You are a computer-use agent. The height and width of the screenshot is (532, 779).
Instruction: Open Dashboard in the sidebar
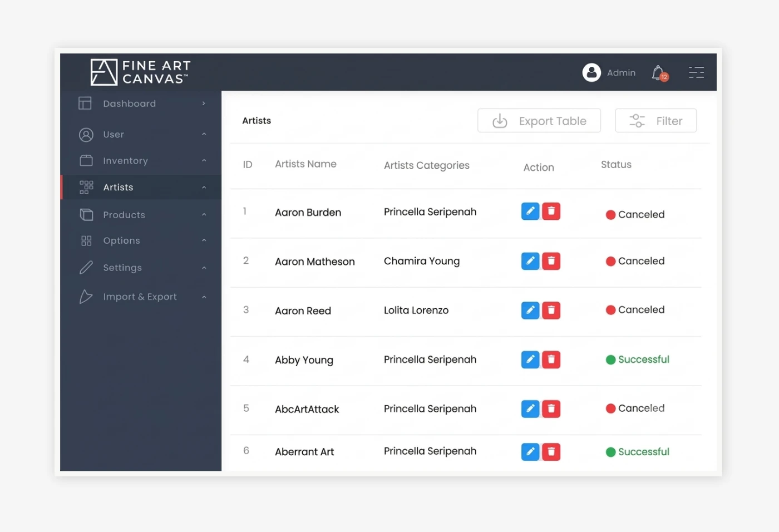(x=130, y=104)
